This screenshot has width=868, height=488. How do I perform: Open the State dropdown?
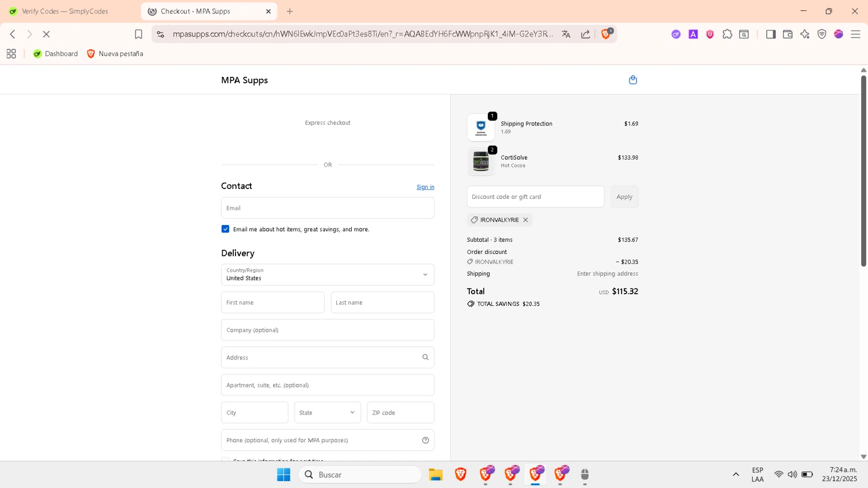tap(328, 413)
